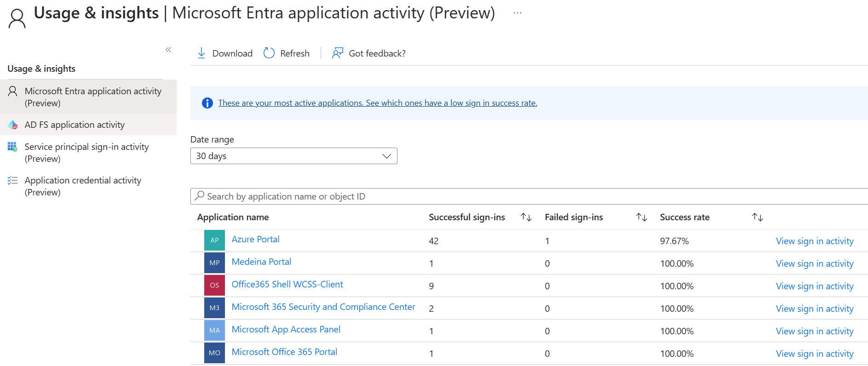
Task: Click the search magnifier icon
Action: [x=200, y=196]
